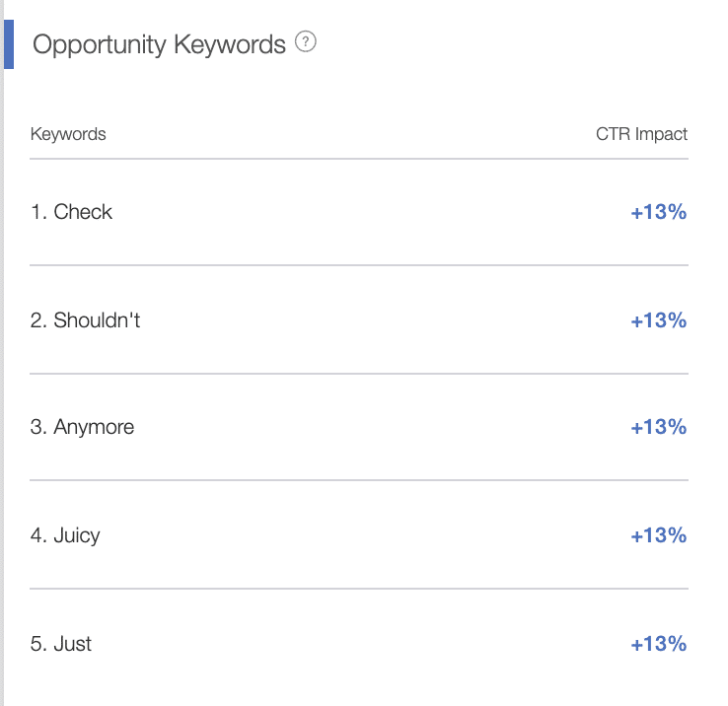This screenshot has width=728, height=706.
Task: Select the Opportunity Keywords heading
Action: 159,45
